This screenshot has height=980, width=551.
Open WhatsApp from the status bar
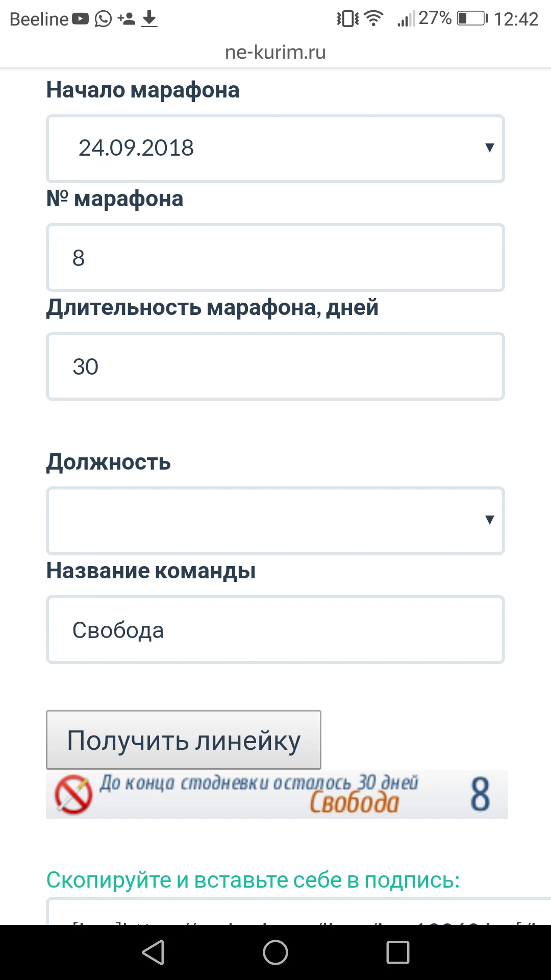click(104, 19)
